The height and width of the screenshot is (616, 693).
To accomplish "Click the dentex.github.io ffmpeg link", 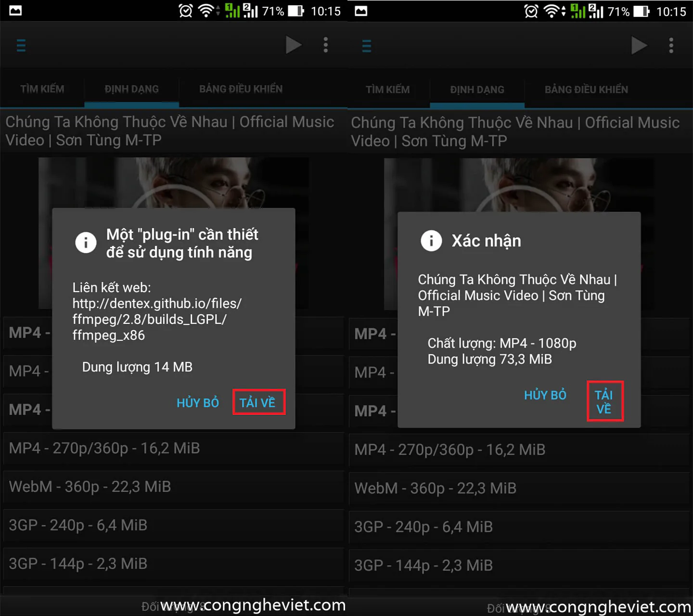I will [x=157, y=320].
